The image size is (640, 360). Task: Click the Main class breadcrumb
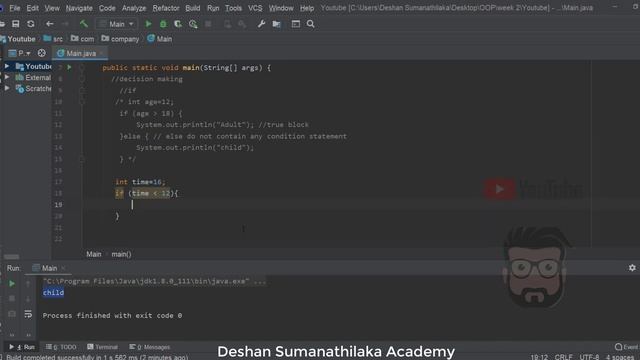coord(160,39)
